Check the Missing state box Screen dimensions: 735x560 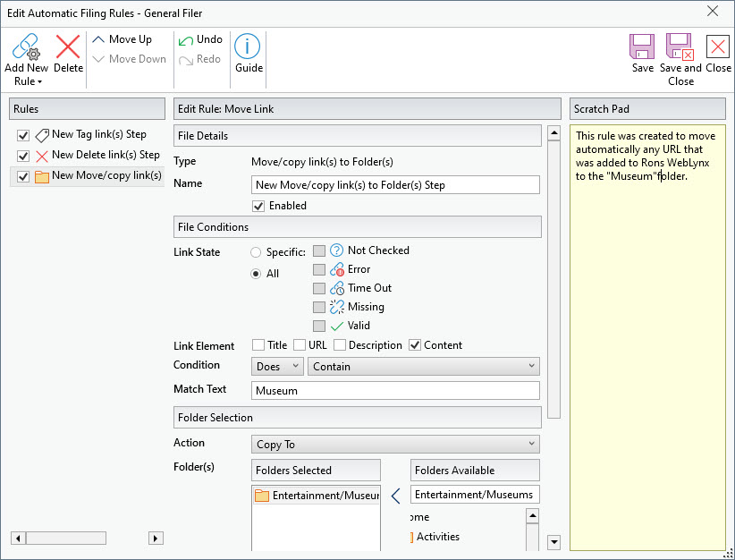coord(318,307)
